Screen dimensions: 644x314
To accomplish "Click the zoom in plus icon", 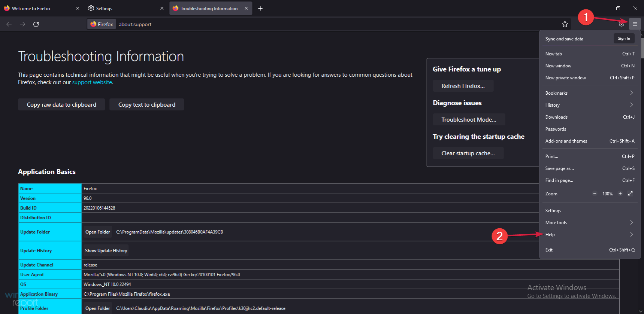I will 620,193.
